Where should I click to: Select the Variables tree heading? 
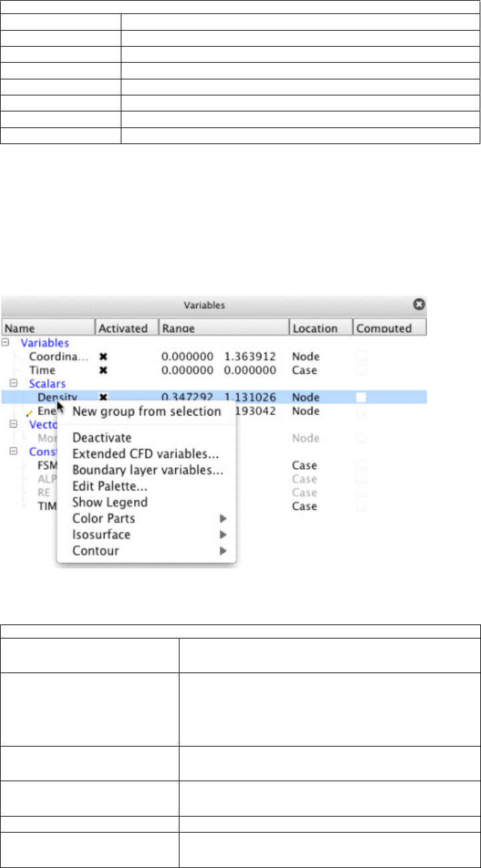pyautogui.click(x=45, y=342)
